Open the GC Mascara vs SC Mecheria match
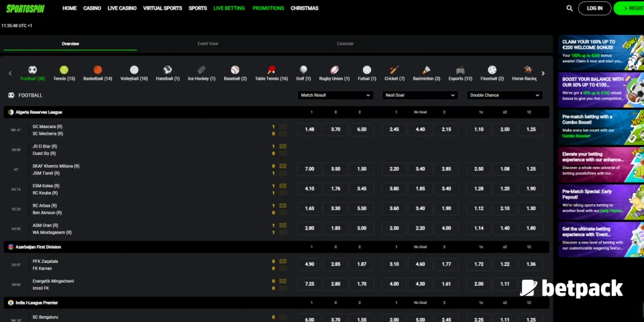The image size is (644, 322). [48, 129]
